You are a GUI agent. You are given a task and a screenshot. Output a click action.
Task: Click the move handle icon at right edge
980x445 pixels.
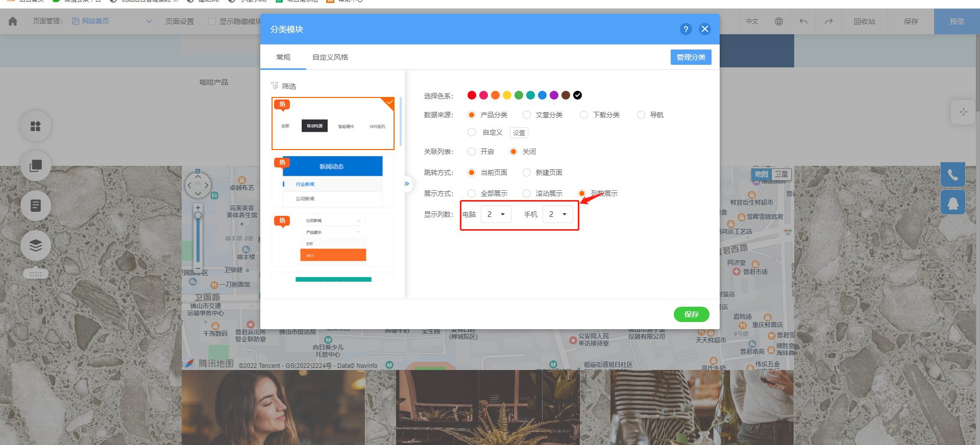tap(963, 112)
